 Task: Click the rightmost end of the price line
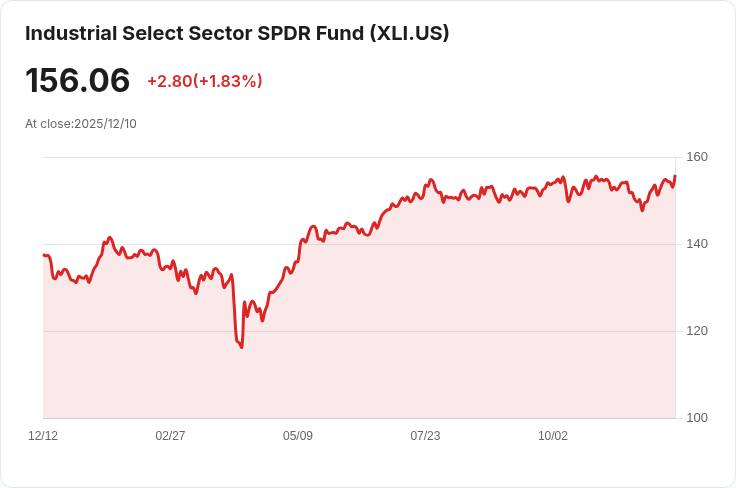point(675,176)
